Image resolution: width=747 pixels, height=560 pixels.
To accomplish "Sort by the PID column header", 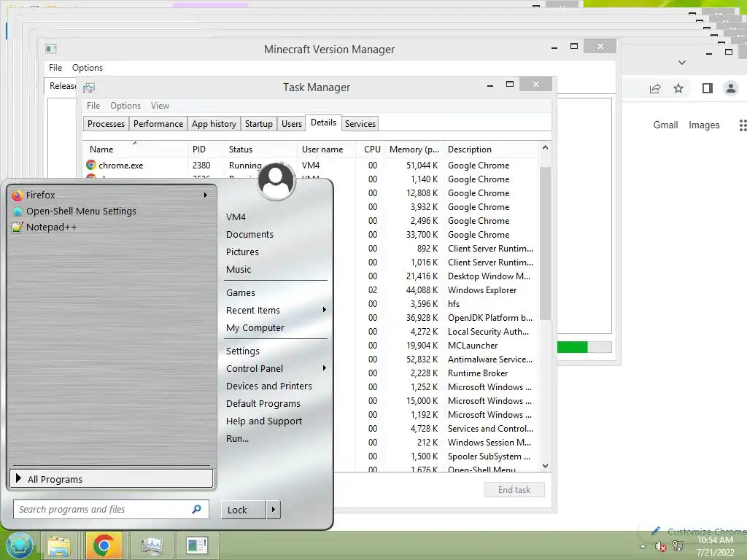I will 206,149.
